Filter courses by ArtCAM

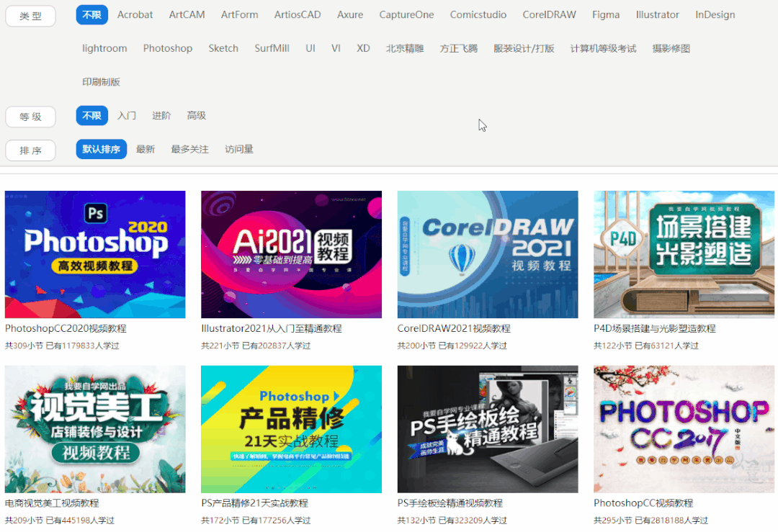coord(187,15)
